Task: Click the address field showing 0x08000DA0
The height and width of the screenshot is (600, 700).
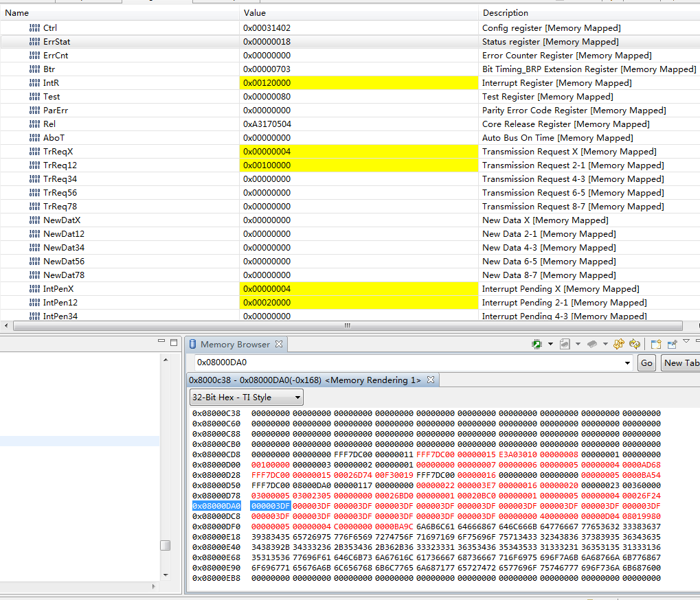Action: pos(409,362)
